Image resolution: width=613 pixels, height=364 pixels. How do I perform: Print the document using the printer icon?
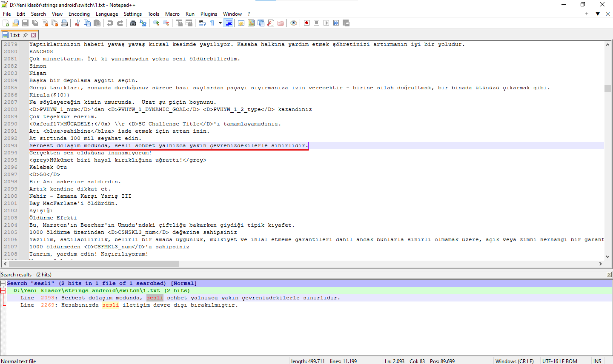(64, 23)
